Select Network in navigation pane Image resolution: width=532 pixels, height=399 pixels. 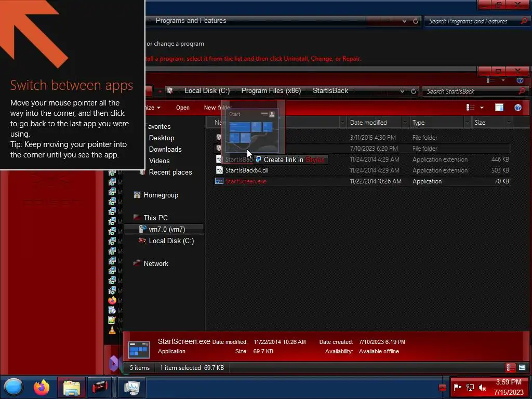(x=156, y=263)
